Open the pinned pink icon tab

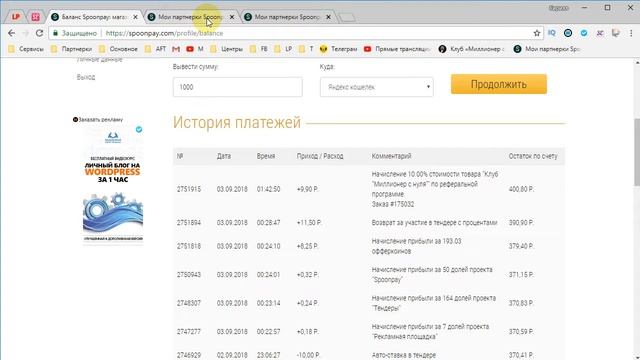point(36,17)
